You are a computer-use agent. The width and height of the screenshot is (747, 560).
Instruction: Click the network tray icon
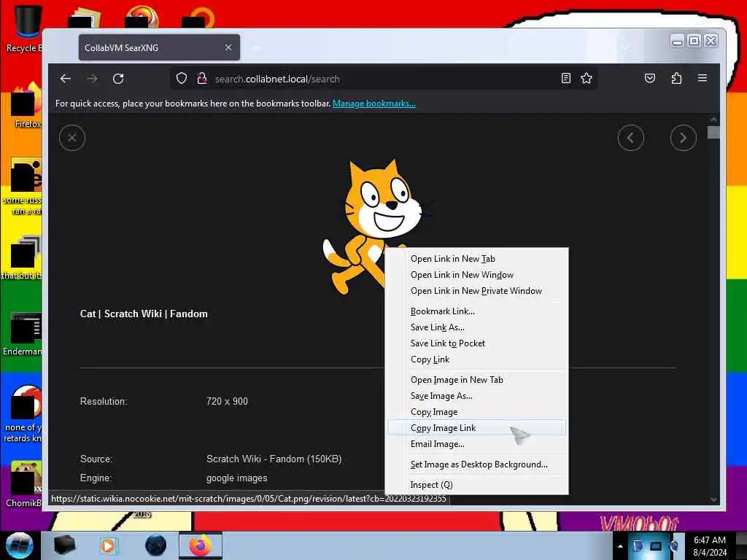[x=656, y=546]
